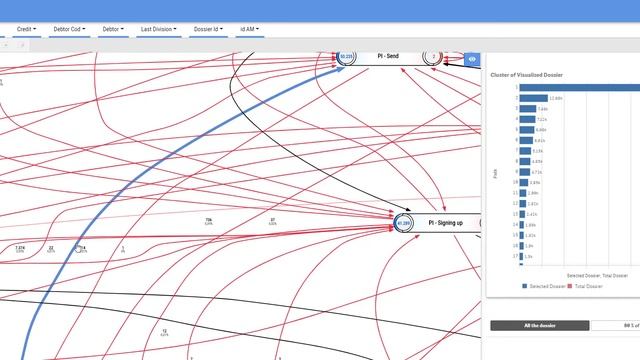Click the right counter circle on PI - Send
Screen dimensions: 640x360
click(x=433, y=57)
